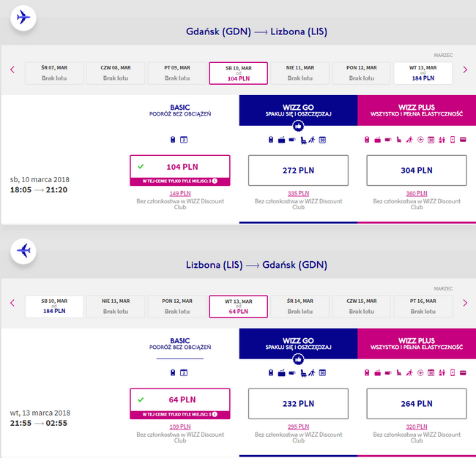Click the 109 PLN non-member price link
Image resolution: width=476 pixels, height=458 pixels.
point(180,427)
